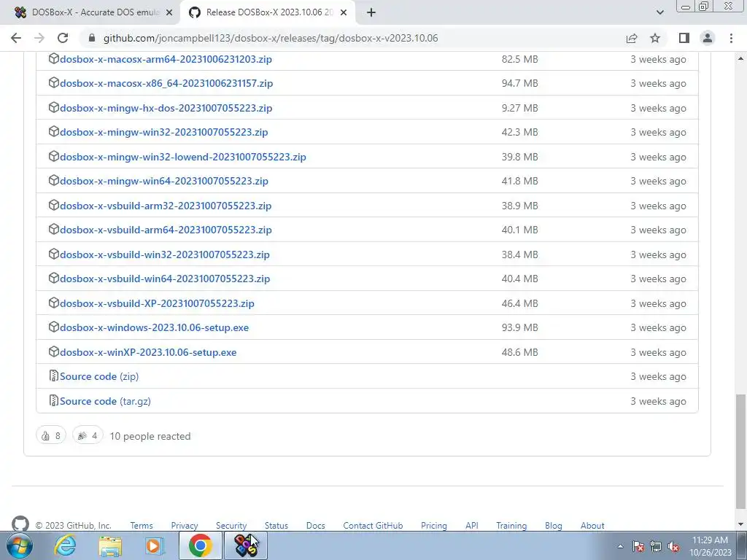The image size is (747, 560).
Task: Click the '10 people reacted' text
Action: tap(150, 436)
